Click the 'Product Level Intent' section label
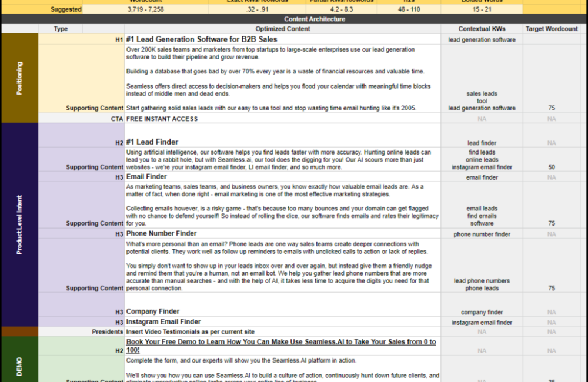Viewport: 588px width, 382px height. 19,225
